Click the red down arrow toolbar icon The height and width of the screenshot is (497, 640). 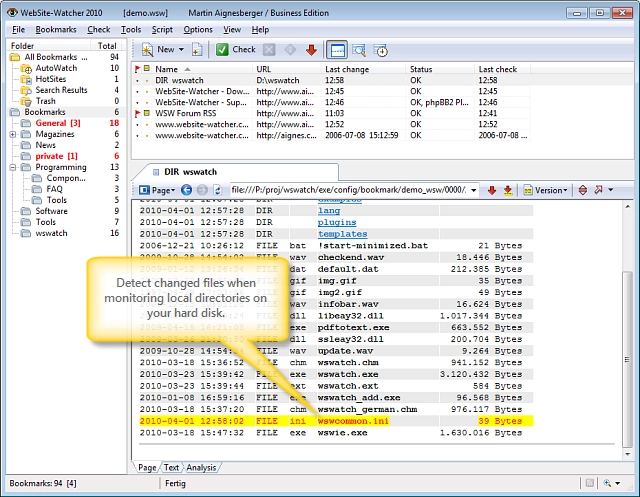pyautogui.click(x=311, y=50)
